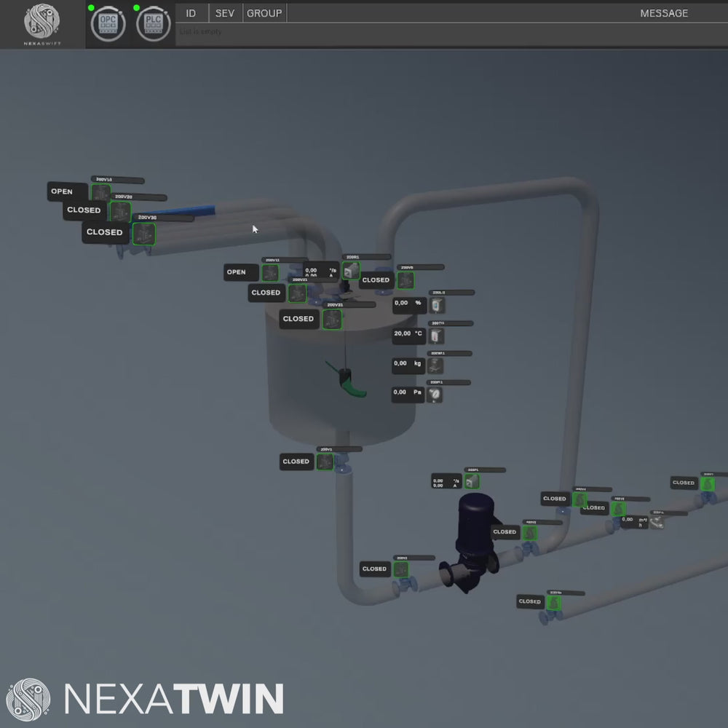Screen dimensions: 728x728
Task: Select the 200V1 tank outlet valve icon
Action: [x=325, y=462]
